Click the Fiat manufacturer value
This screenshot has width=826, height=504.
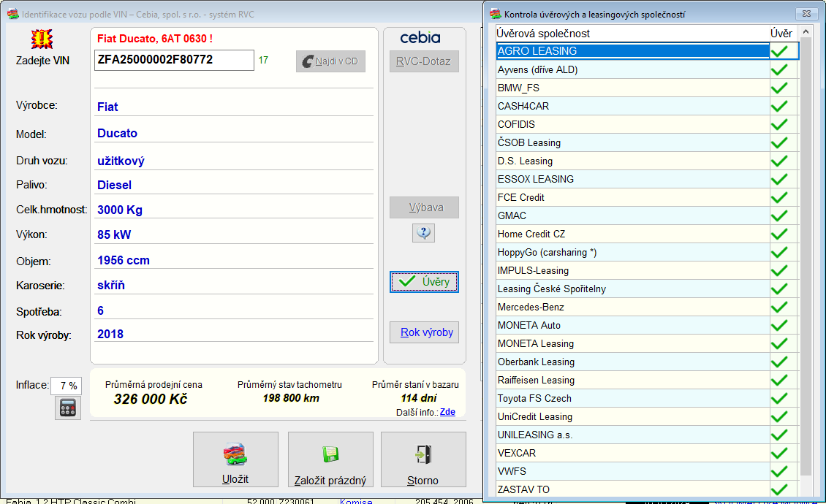coord(107,107)
